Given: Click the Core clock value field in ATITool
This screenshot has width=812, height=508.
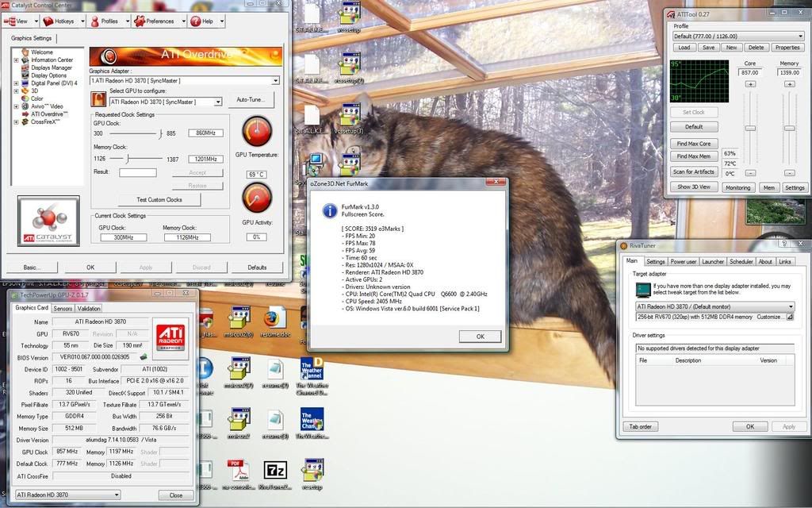Looking at the screenshot, I should click(x=750, y=72).
